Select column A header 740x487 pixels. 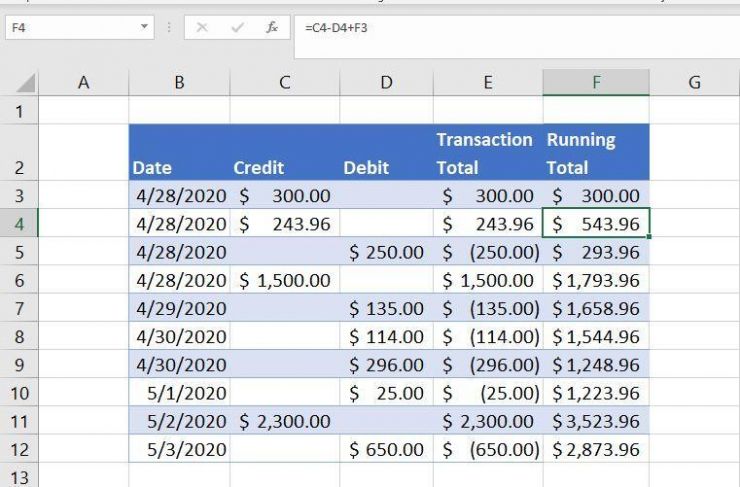tap(83, 83)
